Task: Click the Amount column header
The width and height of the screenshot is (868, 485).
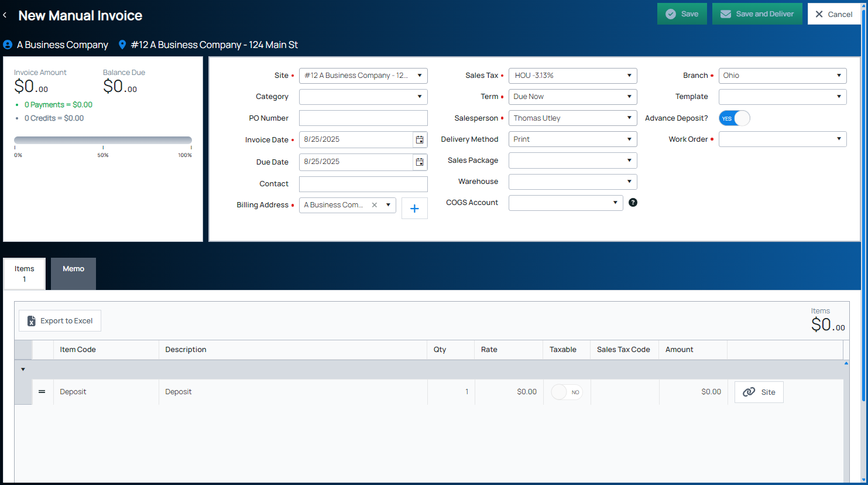Action: pos(693,350)
